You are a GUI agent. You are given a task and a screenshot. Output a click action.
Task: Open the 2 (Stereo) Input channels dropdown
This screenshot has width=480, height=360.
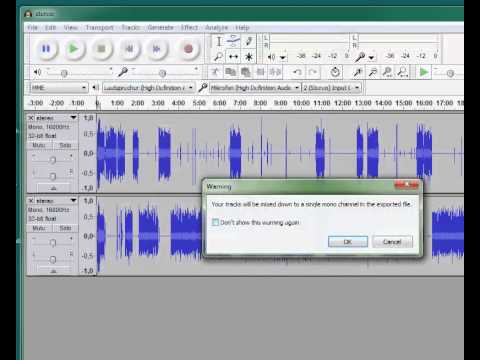point(331,88)
